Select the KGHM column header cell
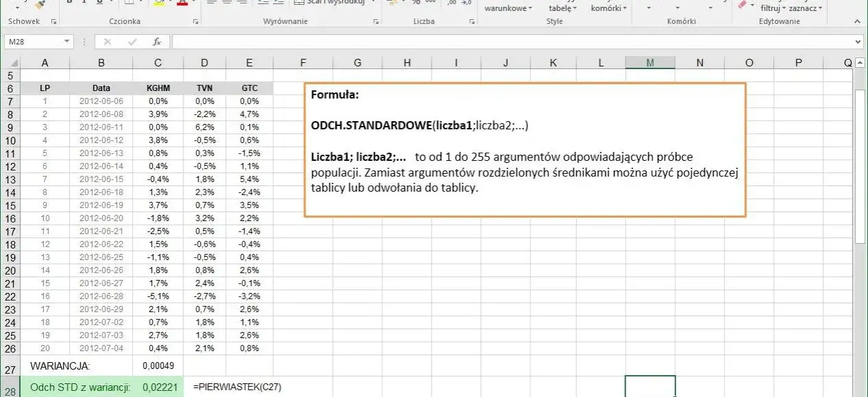The image size is (868, 397). (158, 88)
